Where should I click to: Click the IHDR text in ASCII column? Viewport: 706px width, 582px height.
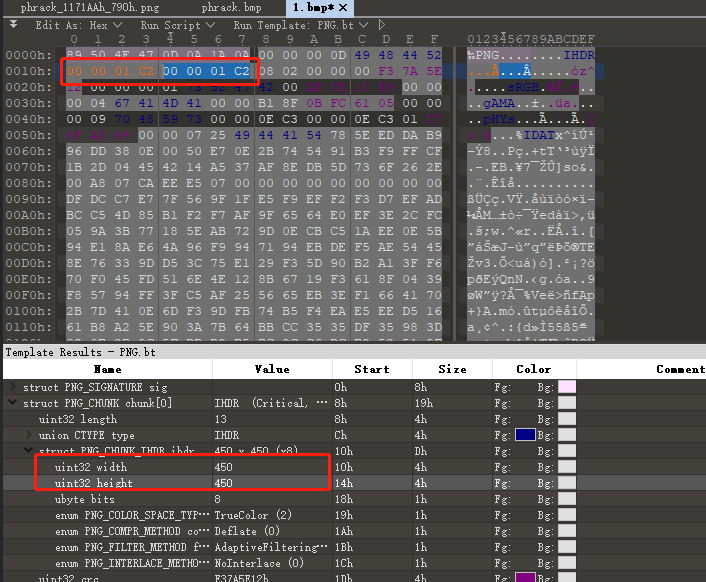579,55
